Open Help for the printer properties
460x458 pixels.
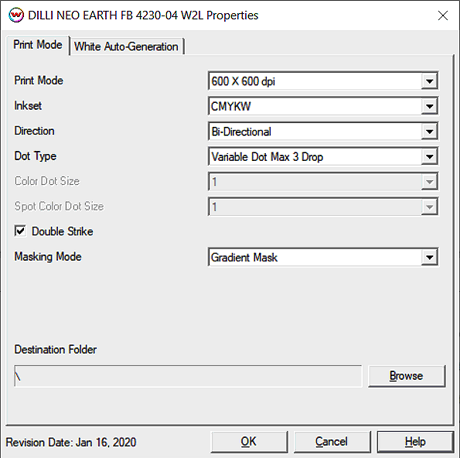click(x=415, y=442)
